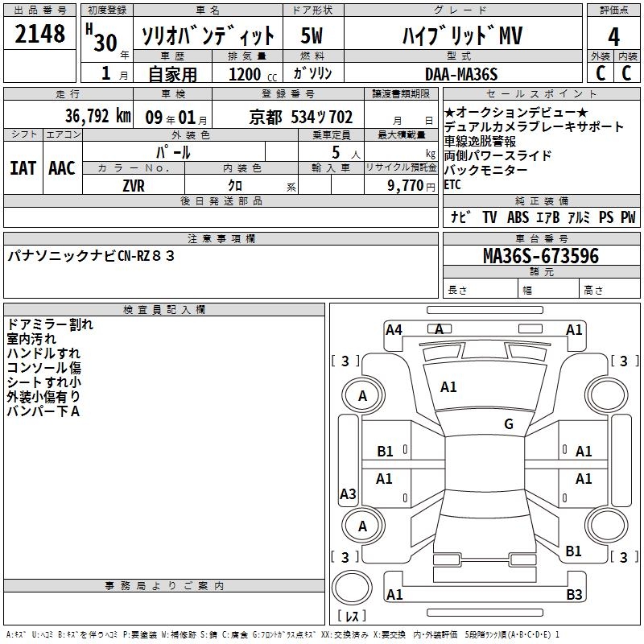Select the C rating under 外装
Viewport: 644px width, 644px height.
pos(601,73)
